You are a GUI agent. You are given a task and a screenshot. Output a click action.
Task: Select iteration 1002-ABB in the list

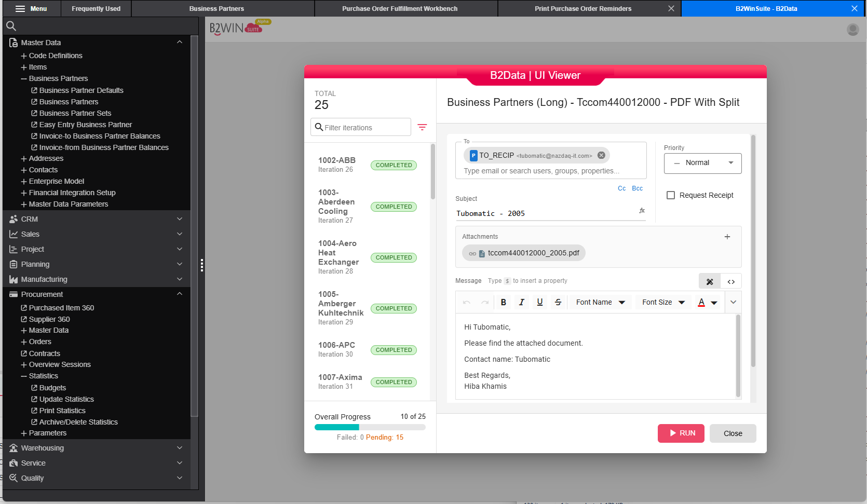tap(368, 165)
